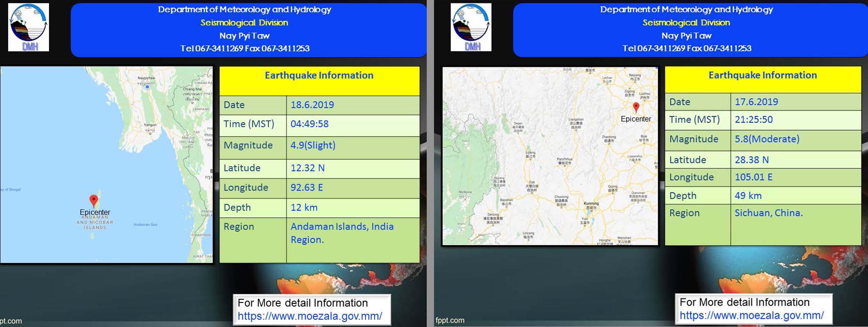Screen dimensions: 868x327
Task: Click the Tel/Fax line on the Sichuan slide header
Action: [x=687, y=48]
